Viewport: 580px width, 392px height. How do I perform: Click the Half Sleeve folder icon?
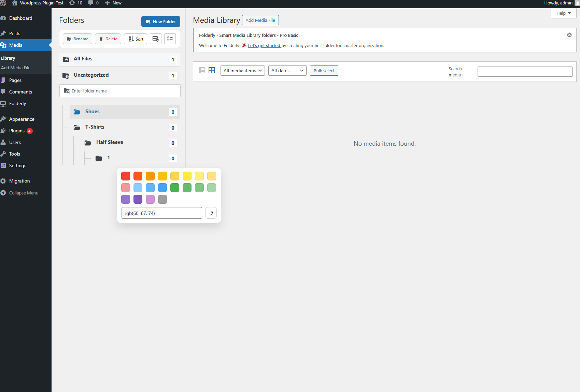click(88, 143)
